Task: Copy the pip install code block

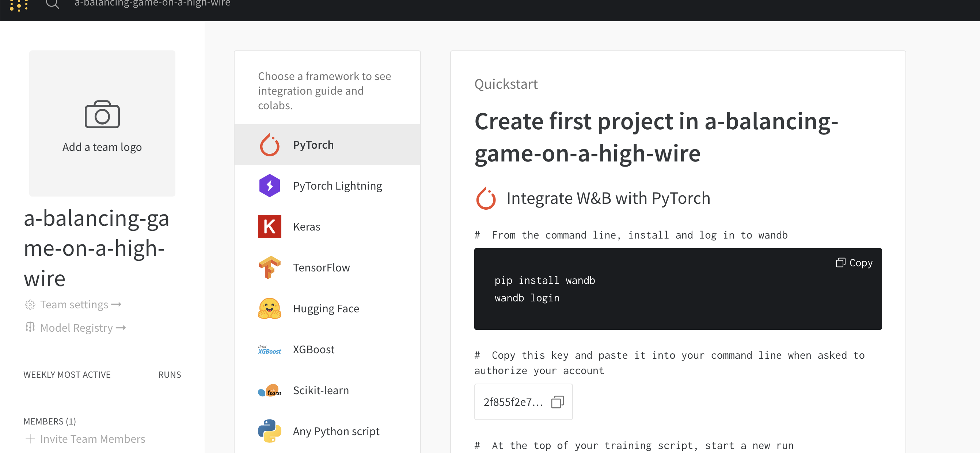Action: (x=854, y=263)
